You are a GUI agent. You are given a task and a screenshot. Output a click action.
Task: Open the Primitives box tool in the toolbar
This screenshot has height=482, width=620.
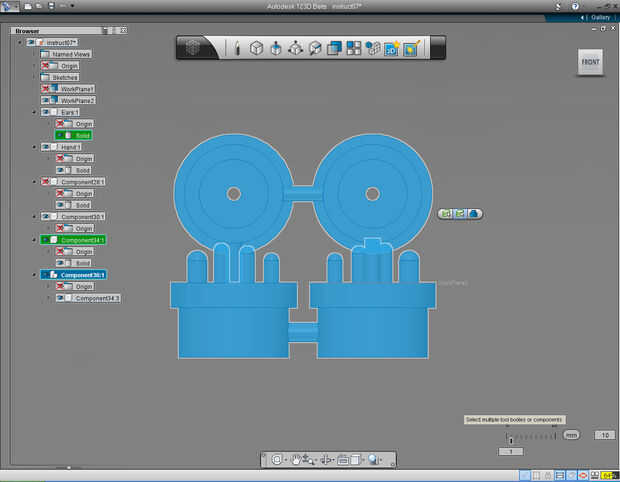point(256,48)
